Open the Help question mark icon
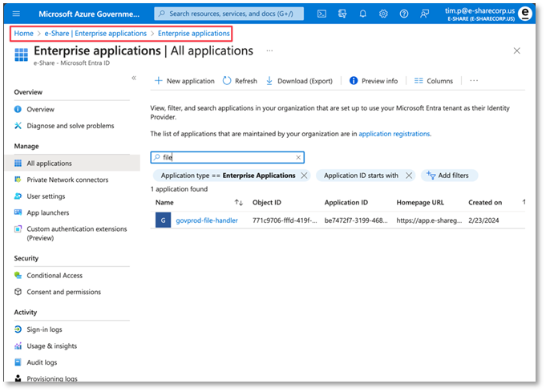Screen dimensions: 546x392 (x=404, y=14)
